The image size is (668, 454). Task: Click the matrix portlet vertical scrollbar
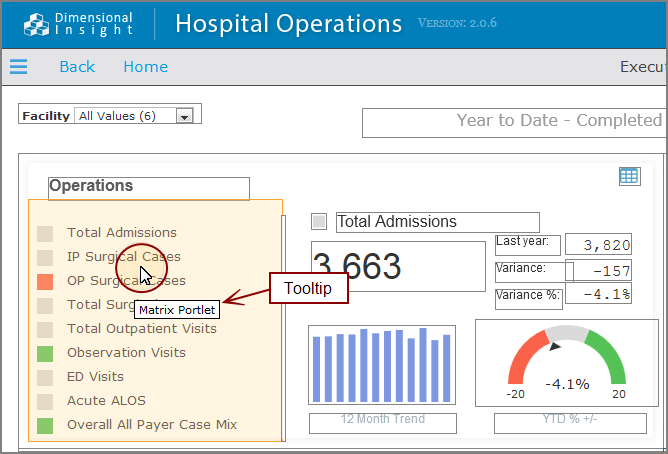pos(283,328)
